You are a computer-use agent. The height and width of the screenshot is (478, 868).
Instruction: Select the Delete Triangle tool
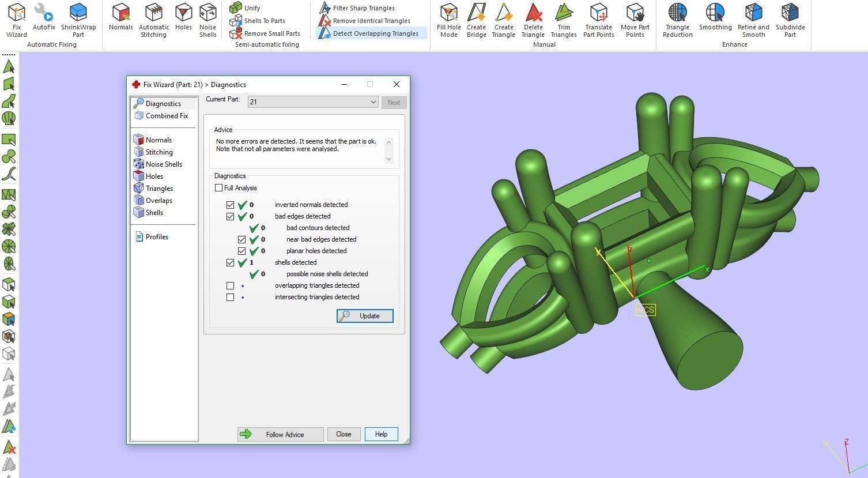533,20
